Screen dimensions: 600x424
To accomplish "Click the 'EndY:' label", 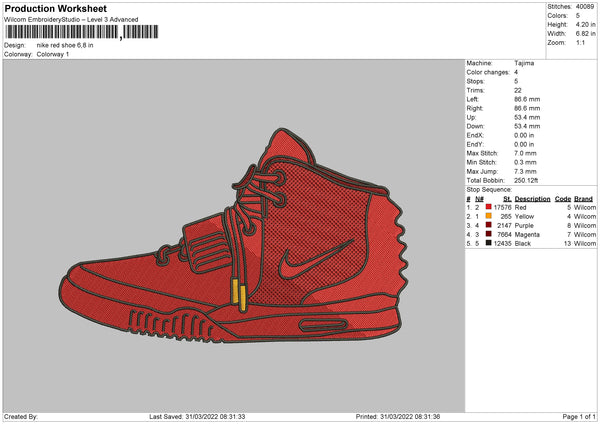I will click(x=475, y=144).
